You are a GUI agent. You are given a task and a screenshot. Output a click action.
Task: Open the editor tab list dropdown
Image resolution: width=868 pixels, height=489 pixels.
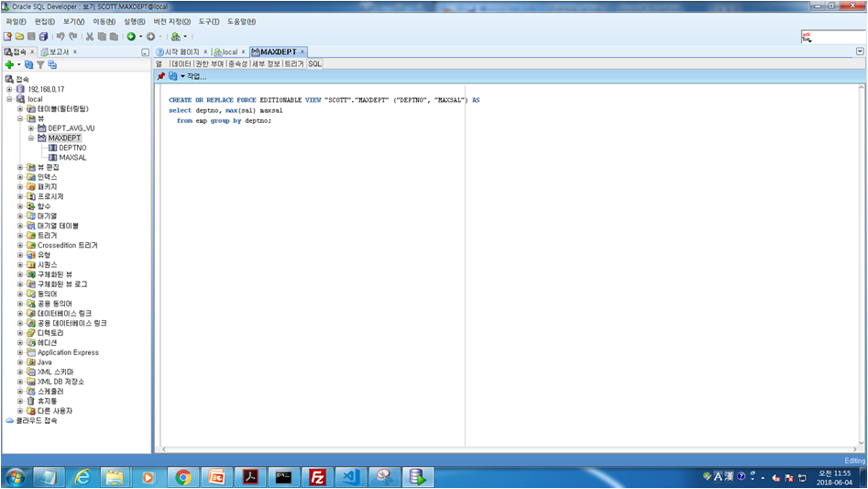[860, 51]
